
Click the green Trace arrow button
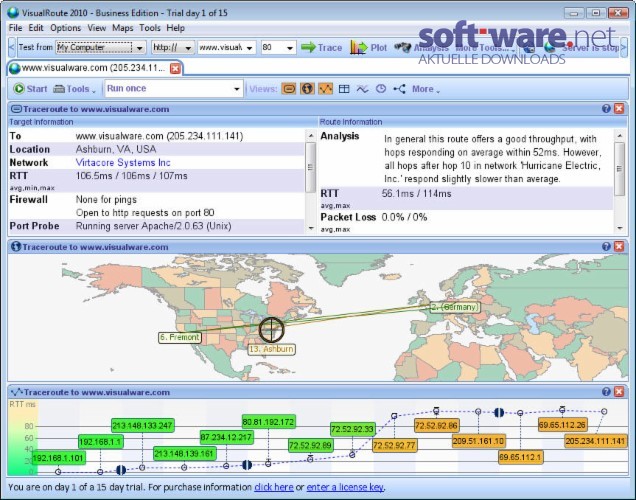pyautogui.click(x=322, y=47)
